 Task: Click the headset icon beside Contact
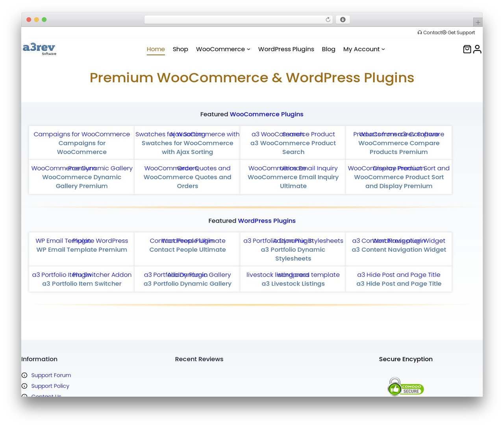[420, 33]
